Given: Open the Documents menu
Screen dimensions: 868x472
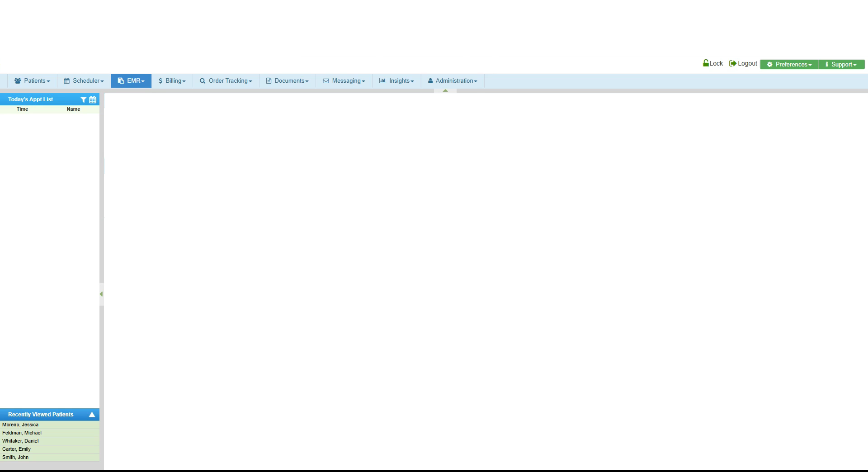Looking at the screenshot, I should 288,81.
